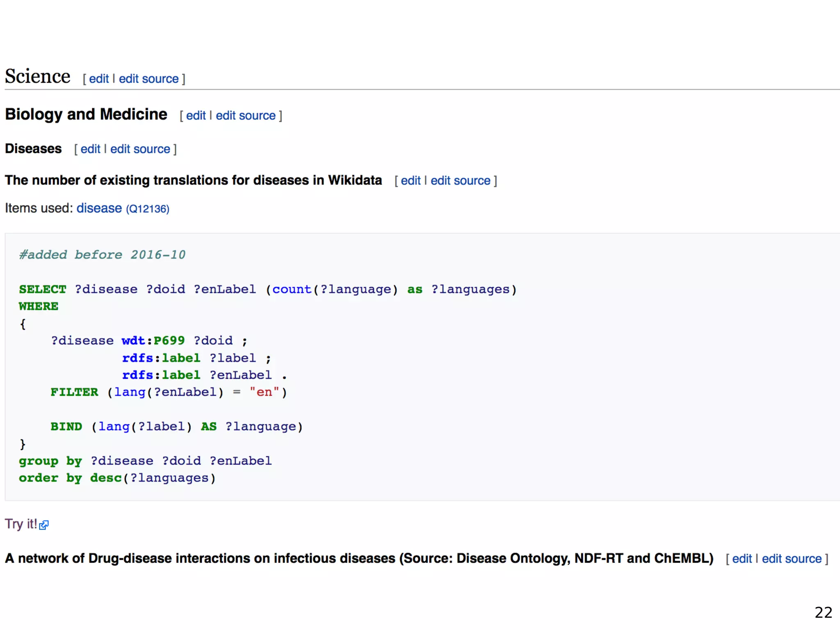Click wdt:P699 in the query code
The width and height of the screenshot is (840, 630).
(153, 341)
